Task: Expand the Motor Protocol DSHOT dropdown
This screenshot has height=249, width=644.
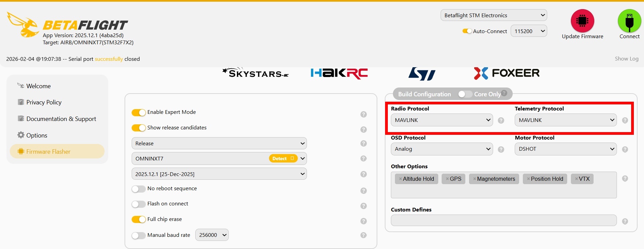Action: [565, 149]
